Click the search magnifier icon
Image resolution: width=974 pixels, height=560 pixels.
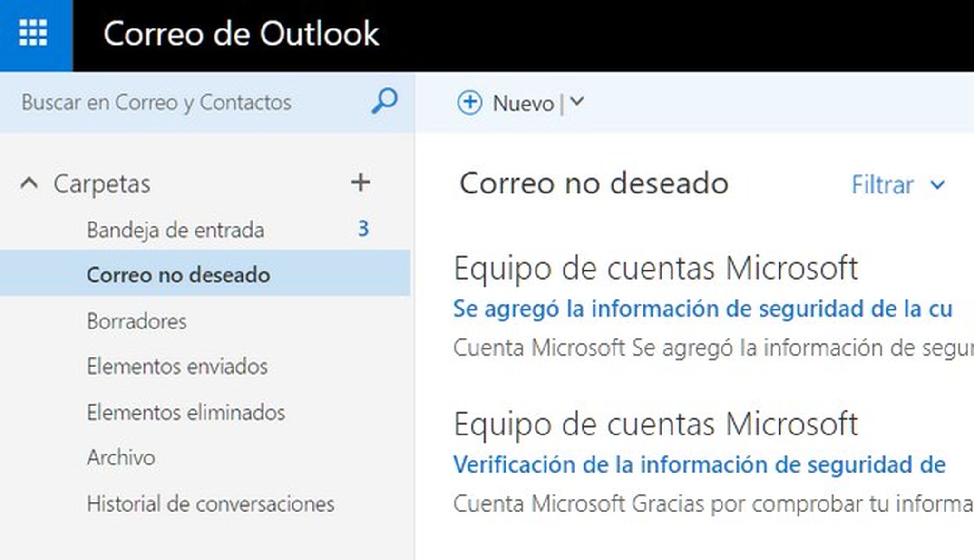384,101
